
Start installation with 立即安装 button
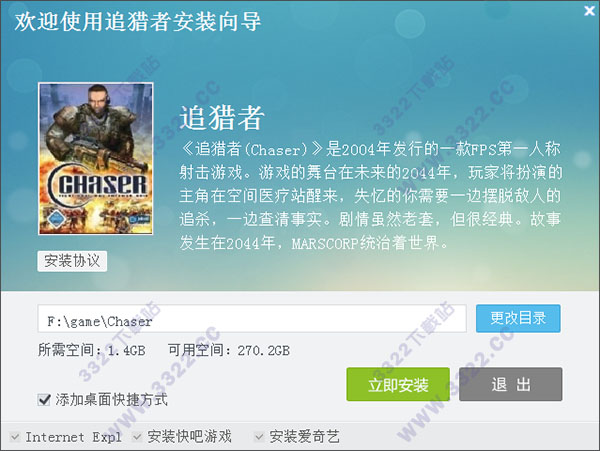click(398, 384)
